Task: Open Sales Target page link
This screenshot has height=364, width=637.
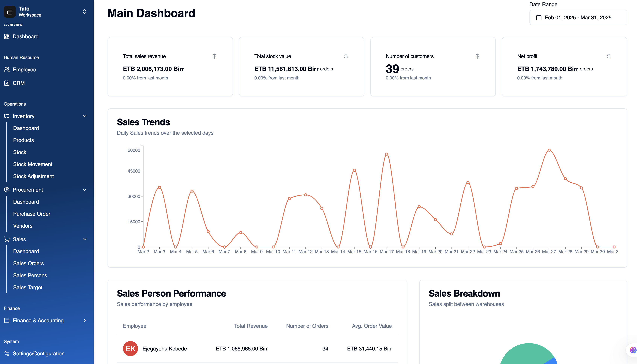Action: pos(28,288)
